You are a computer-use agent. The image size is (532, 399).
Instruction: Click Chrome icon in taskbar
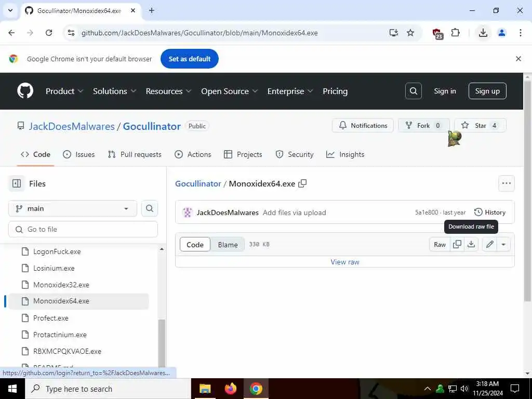[256, 389]
